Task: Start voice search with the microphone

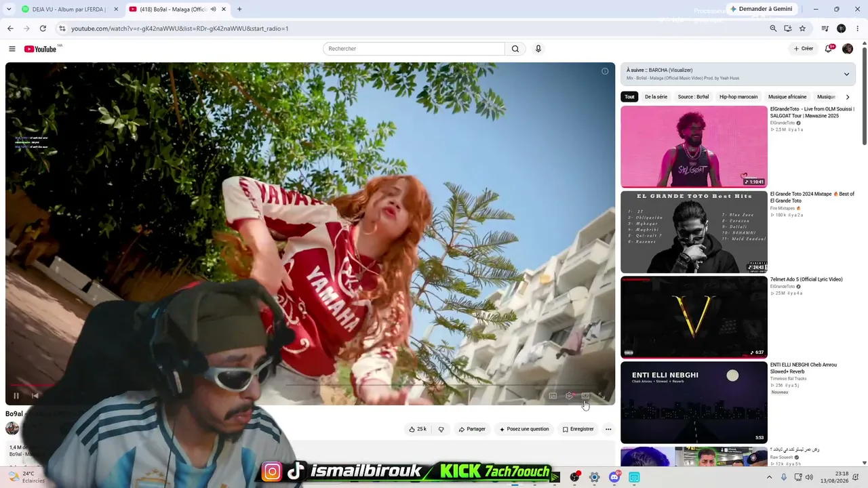Action: (538, 49)
